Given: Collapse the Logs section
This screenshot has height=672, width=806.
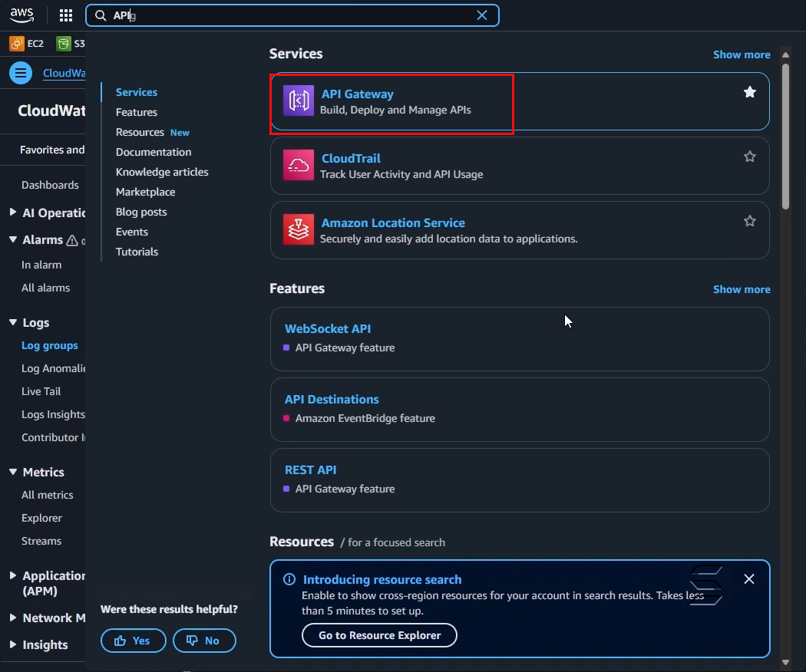Looking at the screenshot, I should point(13,322).
